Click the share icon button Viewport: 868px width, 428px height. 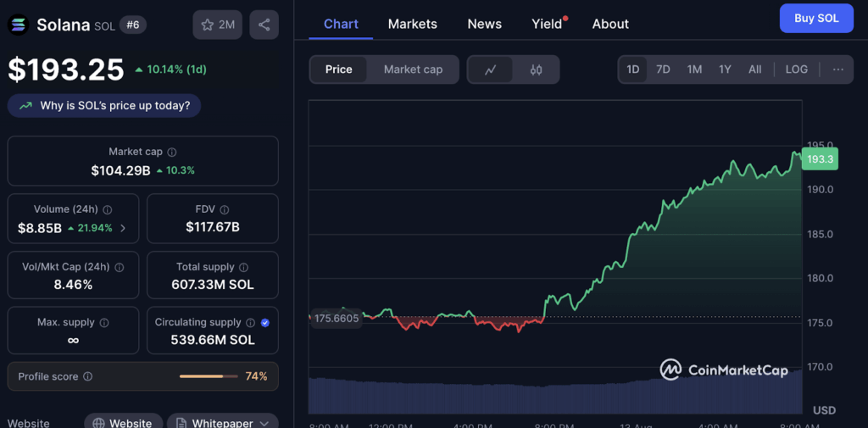point(264,25)
